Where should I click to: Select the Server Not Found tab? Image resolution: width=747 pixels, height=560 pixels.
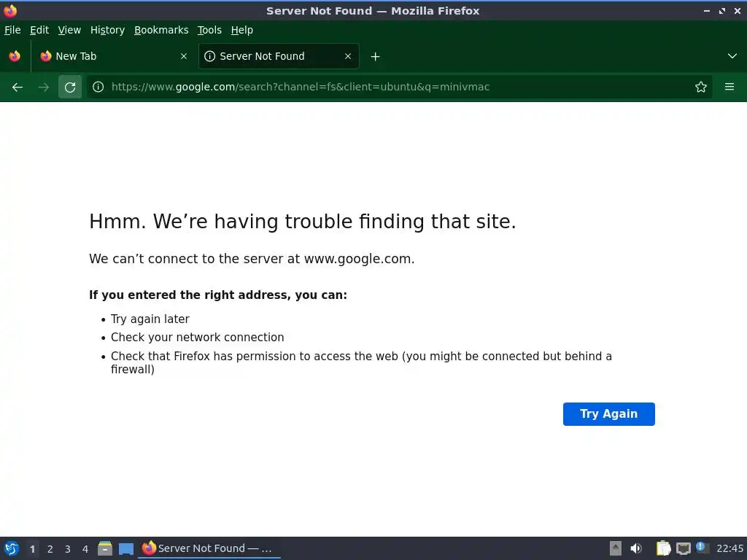pos(279,56)
